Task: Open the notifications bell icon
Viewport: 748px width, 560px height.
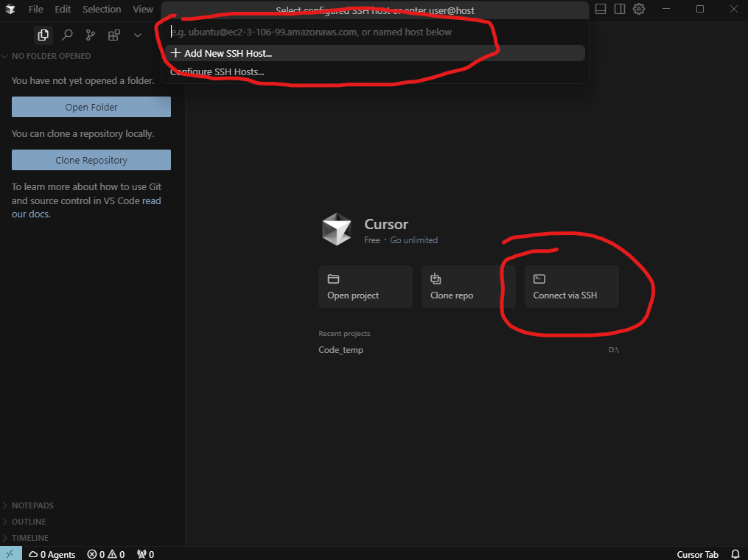Action: [x=735, y=554]
